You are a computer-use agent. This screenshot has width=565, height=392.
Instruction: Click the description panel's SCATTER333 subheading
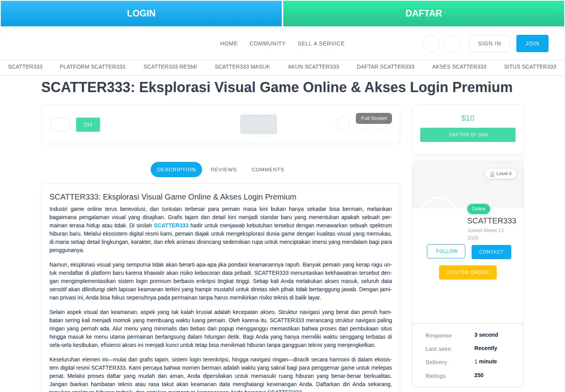pyautogui.click(x=173, y=197)
